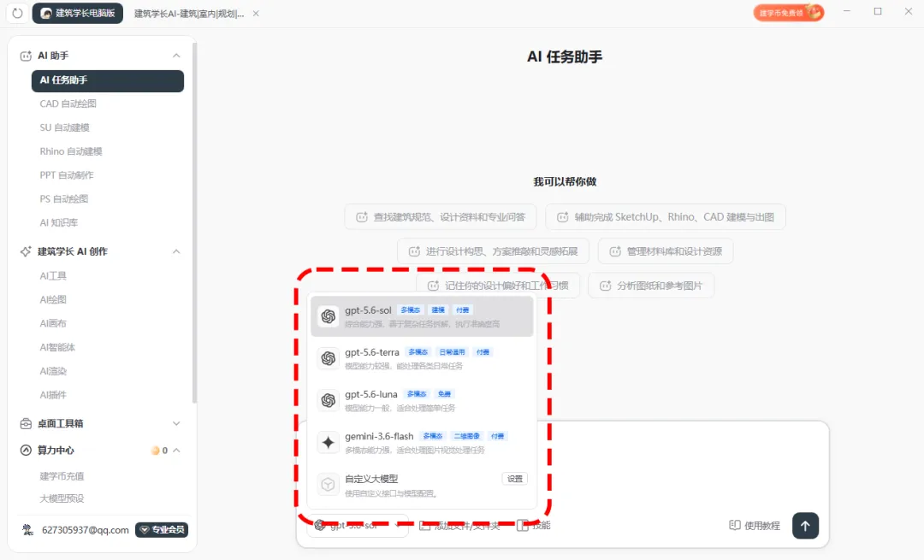Click the sidebar vertical scrollbar

point(194,222)
